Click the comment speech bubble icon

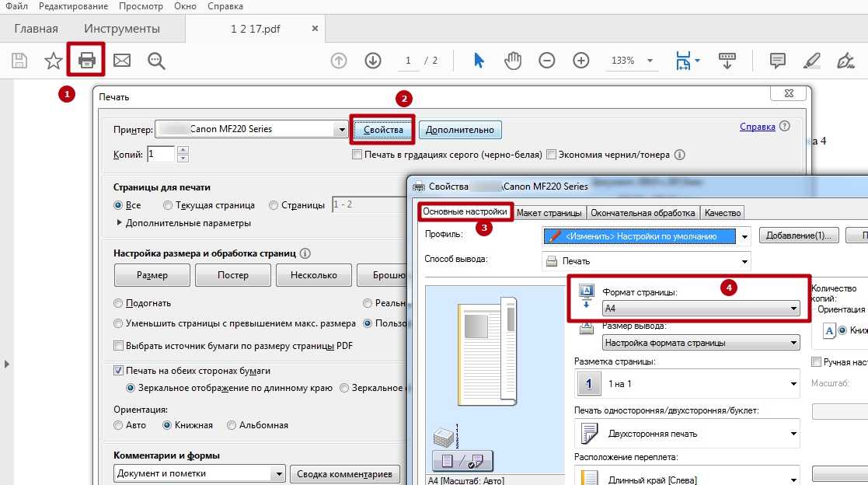(x=778, y=61)
